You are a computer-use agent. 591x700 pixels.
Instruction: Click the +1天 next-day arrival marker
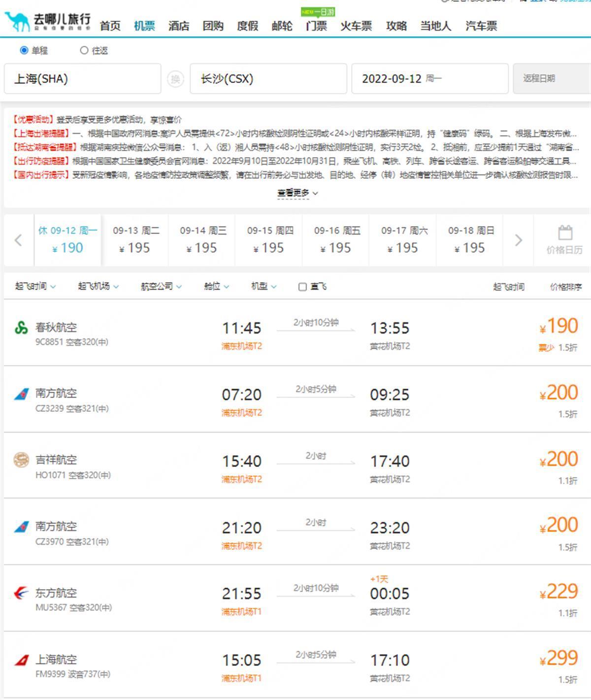[379, 579]
